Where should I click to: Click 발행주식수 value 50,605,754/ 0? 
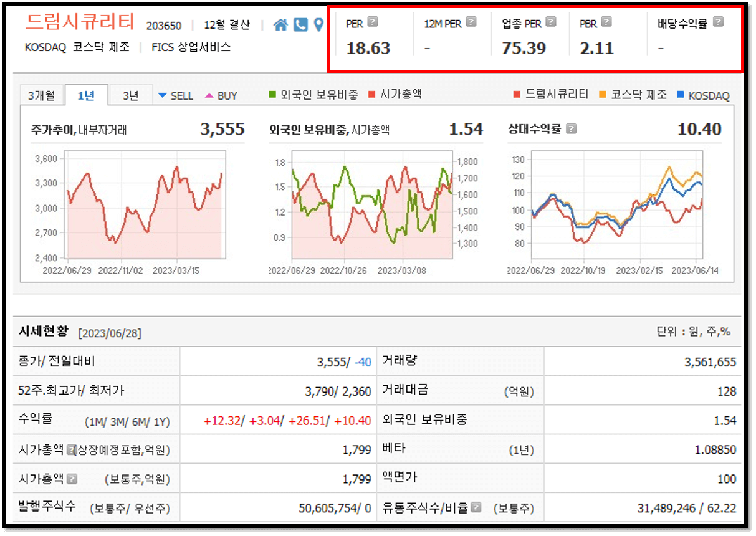(x=335, y=509)
